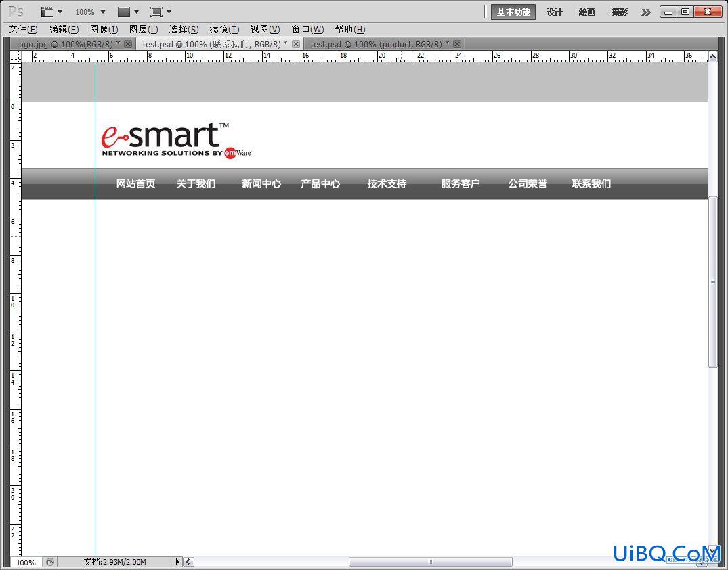Switch to the 绘画 workspace
This screenshot has height=570, width=728.
tap(587, 12)
